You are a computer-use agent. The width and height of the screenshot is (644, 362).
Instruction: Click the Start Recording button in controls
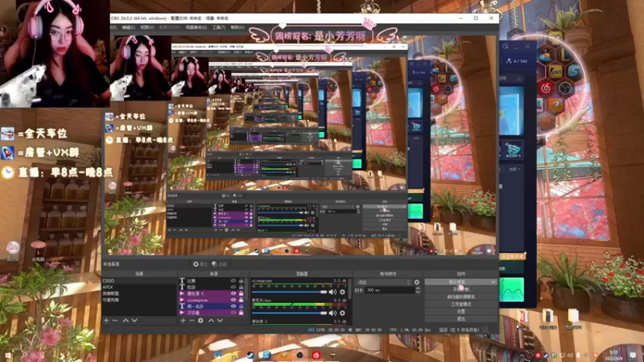pos(460,290)
